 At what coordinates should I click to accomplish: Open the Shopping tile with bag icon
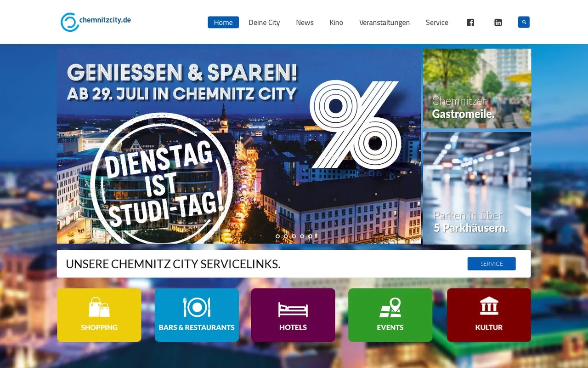tap(99, 315)
